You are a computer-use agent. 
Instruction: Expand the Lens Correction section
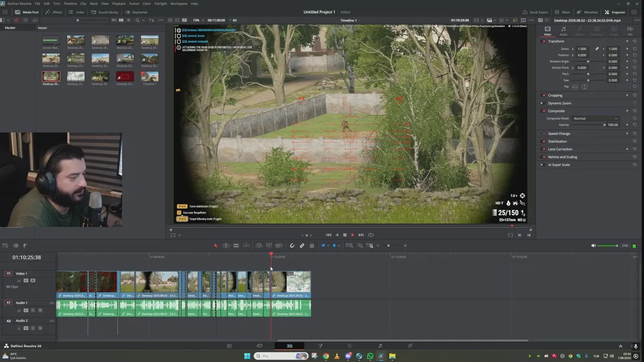pyautogui.click(x=560, y=149)
